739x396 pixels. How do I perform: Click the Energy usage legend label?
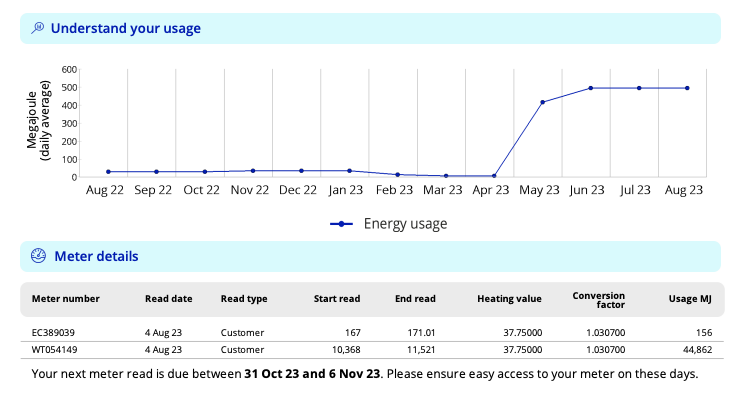pyautogui.click(x=405, y=224)
